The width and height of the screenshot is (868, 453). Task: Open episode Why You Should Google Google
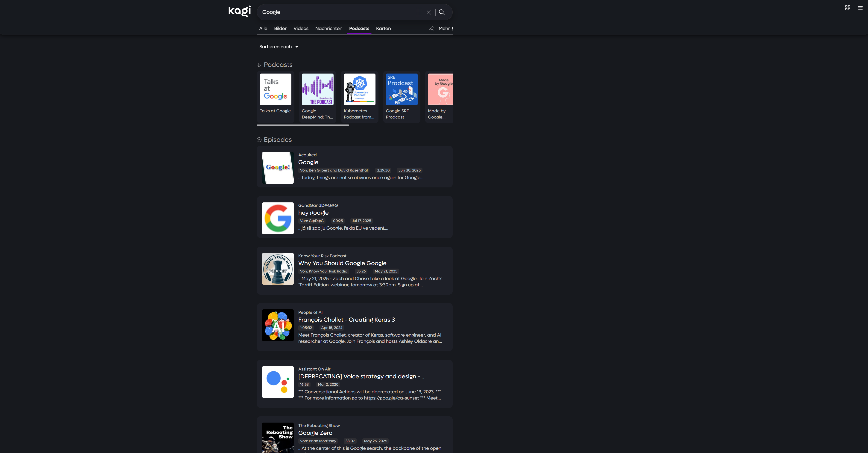[342, 263]
